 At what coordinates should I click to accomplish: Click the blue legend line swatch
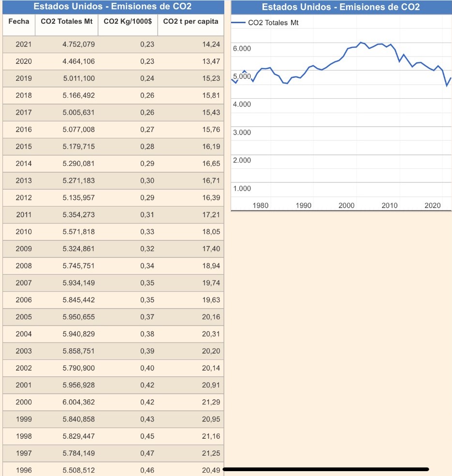coord(239,23)
